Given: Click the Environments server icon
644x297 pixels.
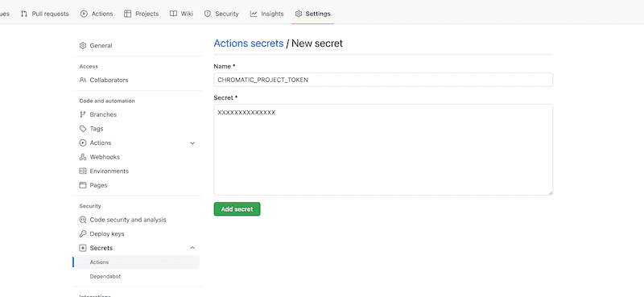Looking at the screenshot, I should point(83,171).
